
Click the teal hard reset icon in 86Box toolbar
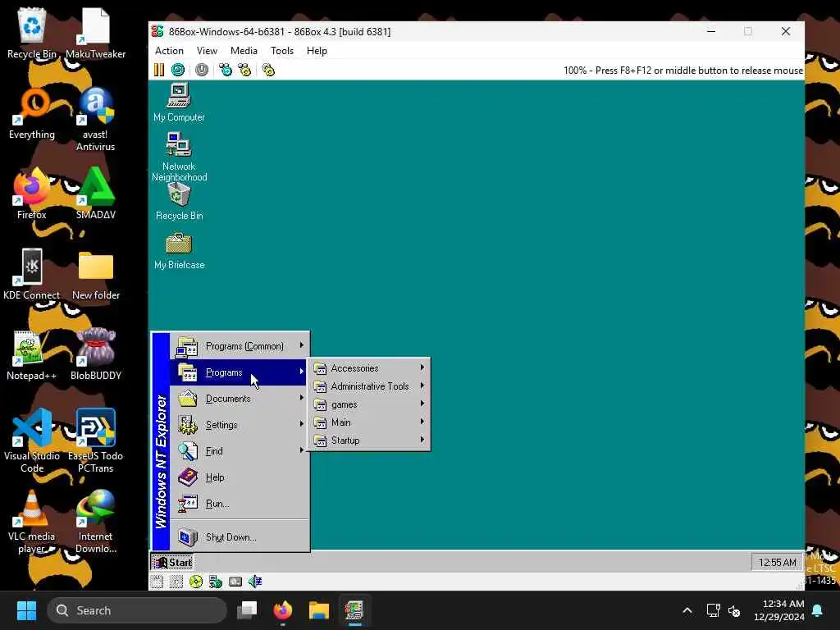(x=178, y=70)
